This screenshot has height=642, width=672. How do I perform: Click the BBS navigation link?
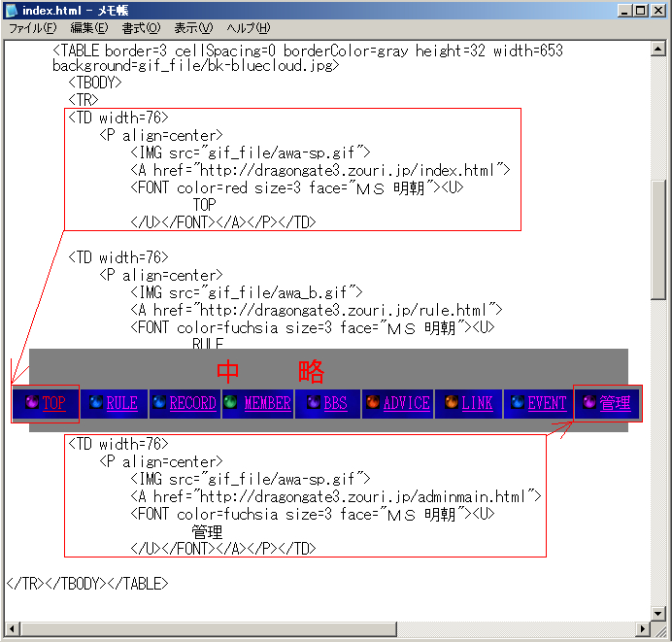point(335,403)
